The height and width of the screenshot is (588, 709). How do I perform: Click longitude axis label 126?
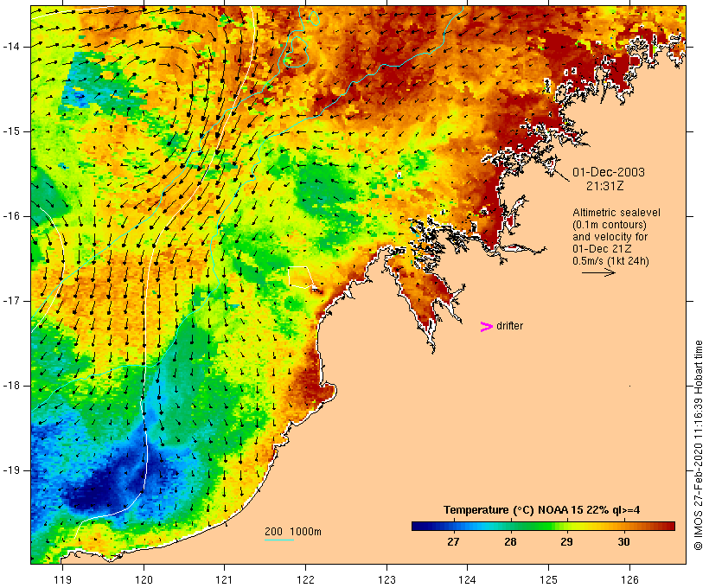pyautogui.click(x=629, y=579)
